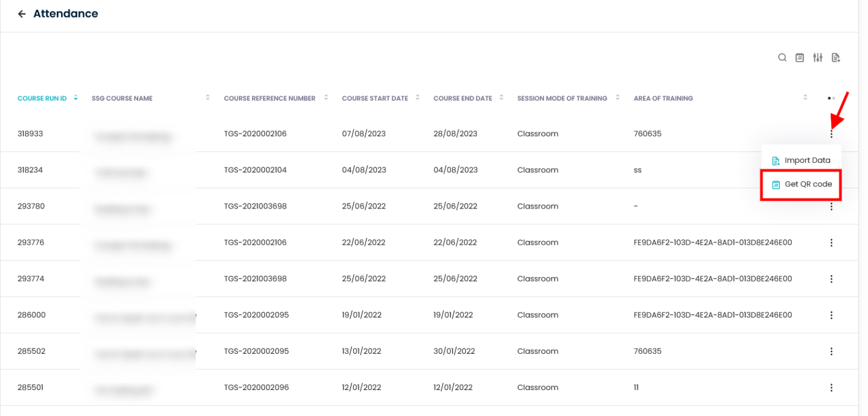The height and width of the screenshot is (416, 868).
Task: Click the notepad icon in the toolbar
Action: (800, 58)
